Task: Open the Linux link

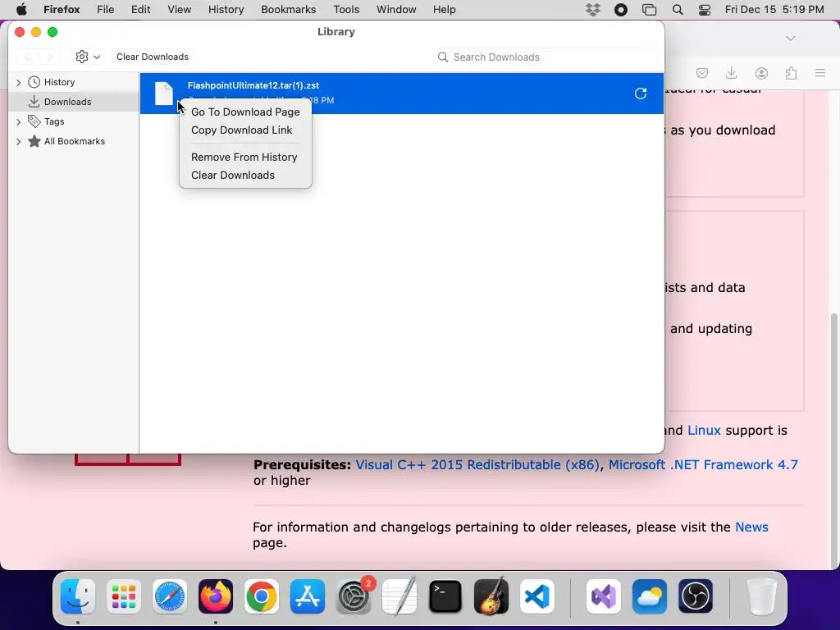Action: 704,430
